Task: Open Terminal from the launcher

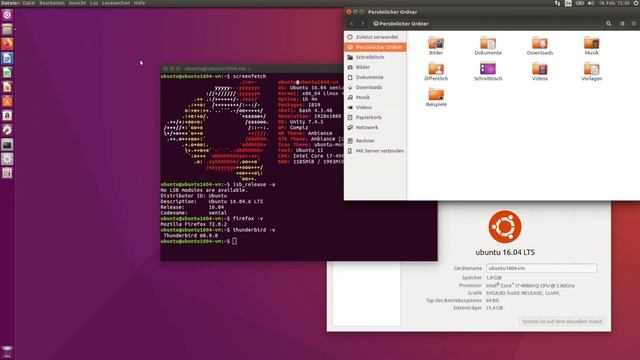Action: coord(7,144)
